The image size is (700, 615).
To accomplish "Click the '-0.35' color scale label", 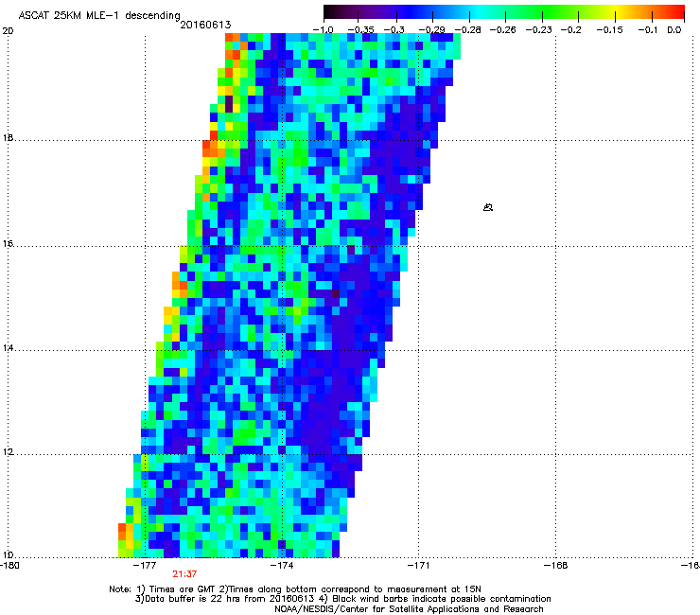I will tap(360, 30).
